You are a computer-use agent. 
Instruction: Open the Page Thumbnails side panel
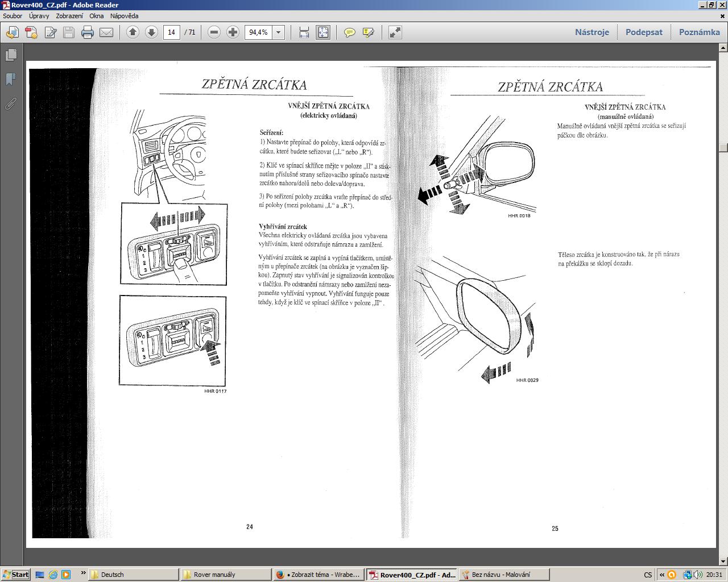11,55
